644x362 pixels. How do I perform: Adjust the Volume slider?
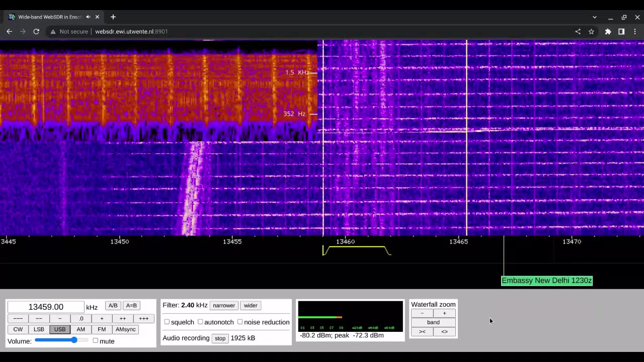[61, 340]
